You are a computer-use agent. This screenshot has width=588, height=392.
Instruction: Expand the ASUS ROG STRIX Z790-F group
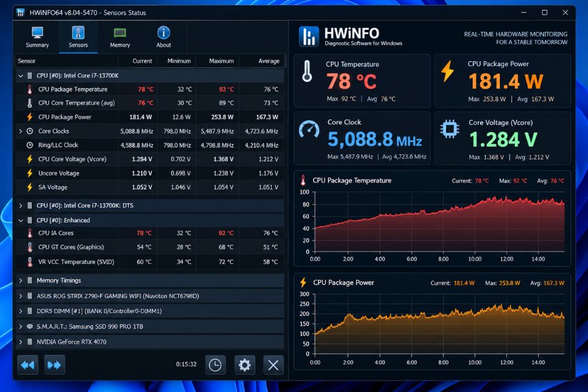coord(21,296)
